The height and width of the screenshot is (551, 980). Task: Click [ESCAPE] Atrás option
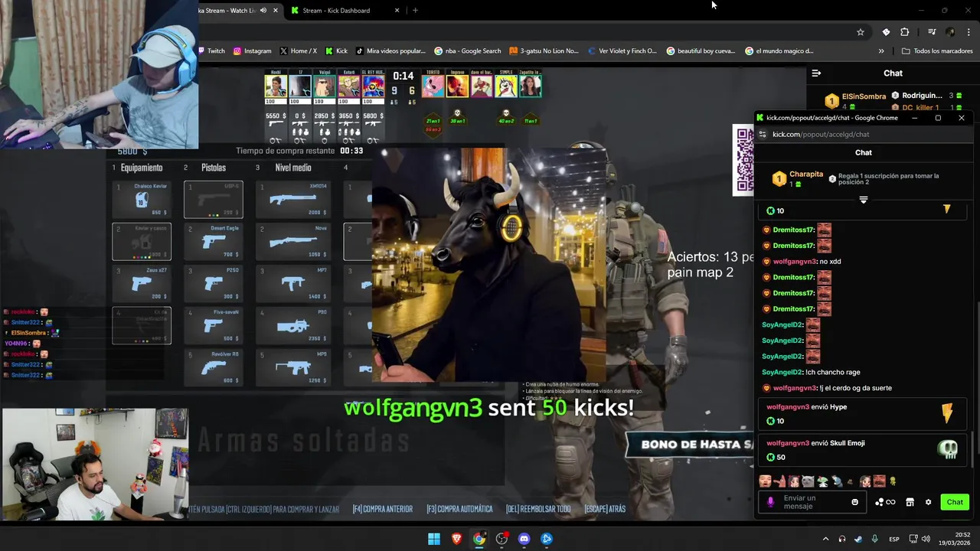point(605,509)
